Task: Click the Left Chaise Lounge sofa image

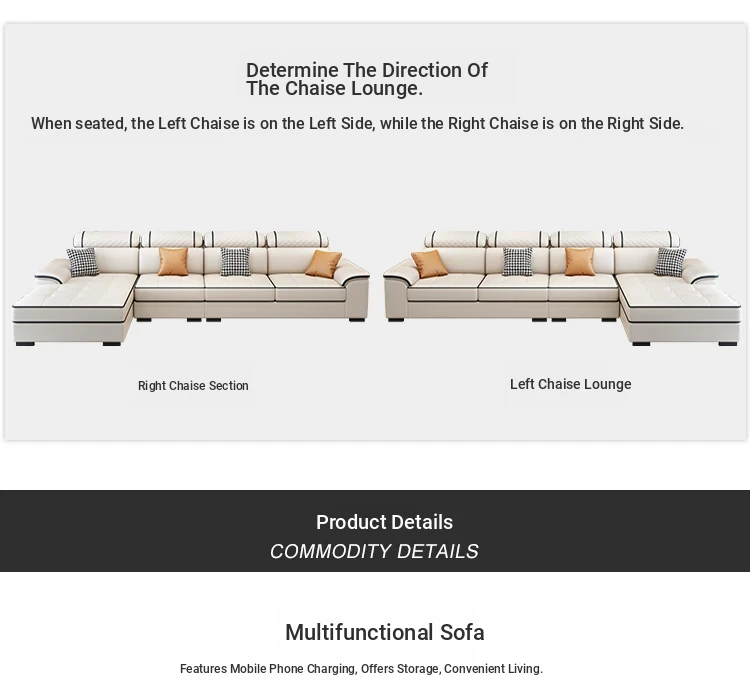Action: (x=562, y=288)
